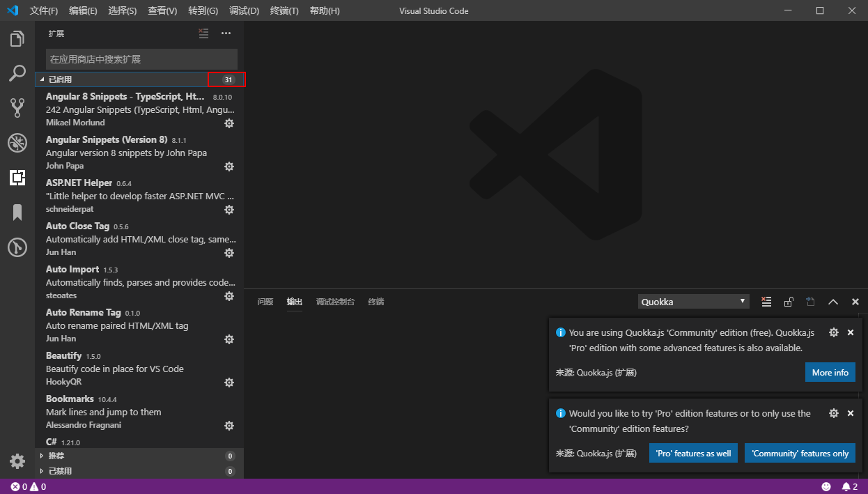
Task: Open the 编辑(E) menu
Action: click(x=84, y=10)
